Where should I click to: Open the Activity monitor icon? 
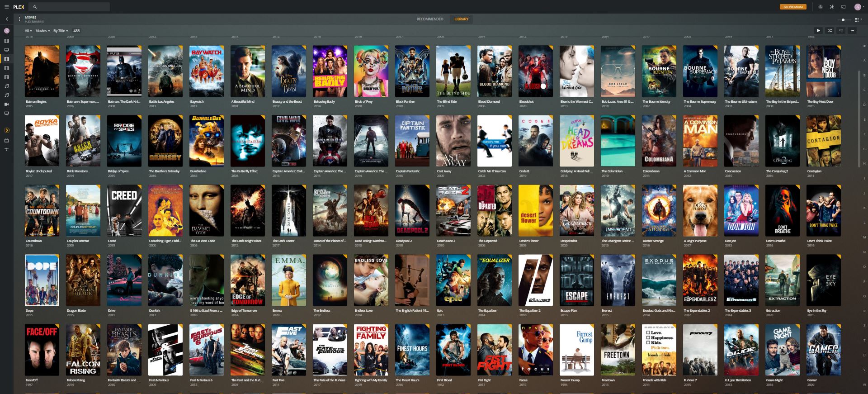pyautogui.click(x=821, y=7)
